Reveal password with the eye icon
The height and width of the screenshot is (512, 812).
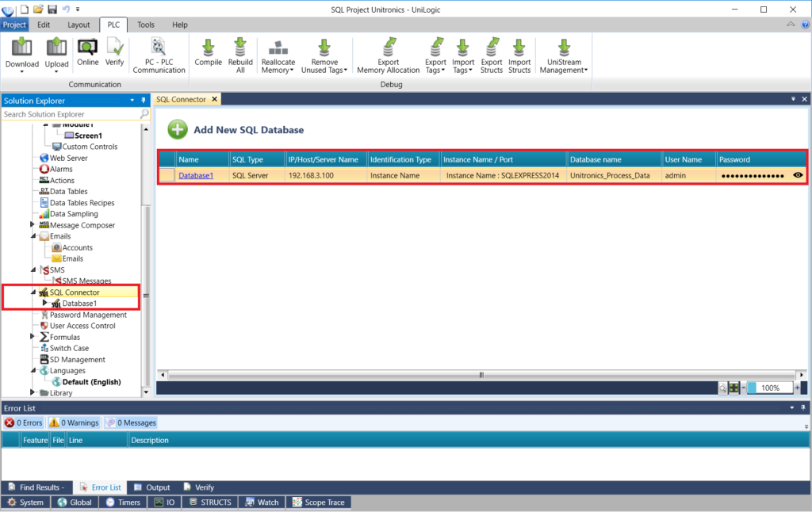point(798,175)
